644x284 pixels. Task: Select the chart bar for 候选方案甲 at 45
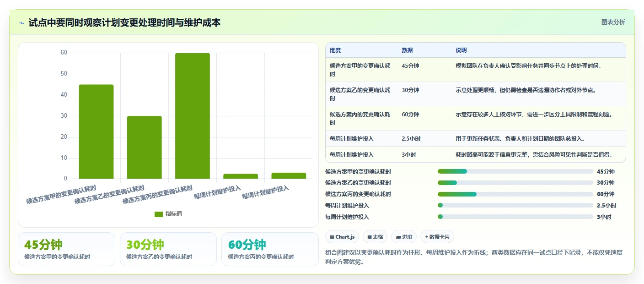pyautogui.click(x=96, y=131)
